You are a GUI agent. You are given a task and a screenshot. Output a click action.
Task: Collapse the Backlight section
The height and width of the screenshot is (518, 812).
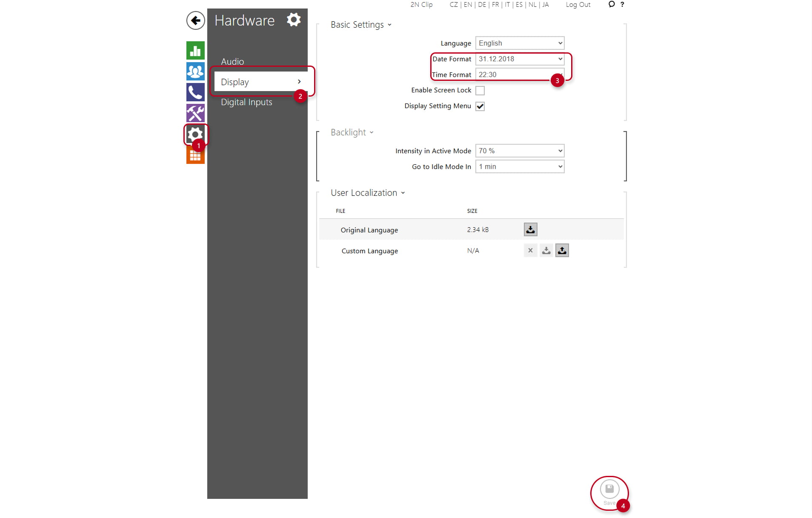(352, 132)
